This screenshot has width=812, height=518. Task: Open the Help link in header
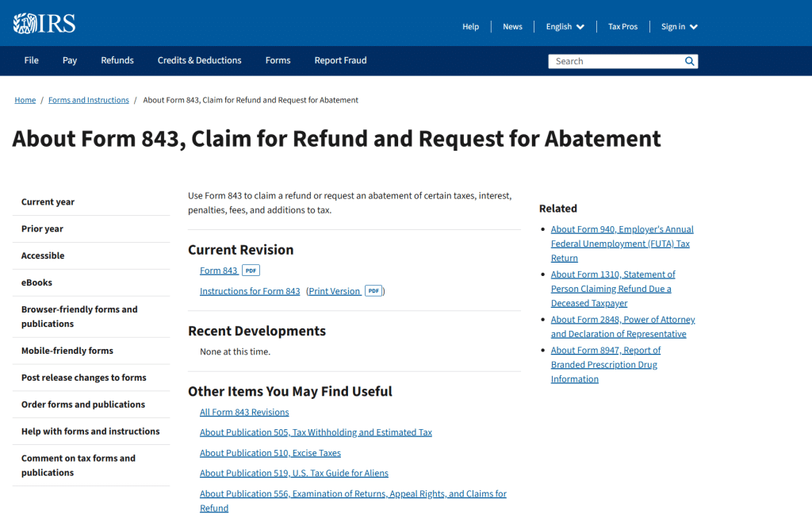pos(470,26)
